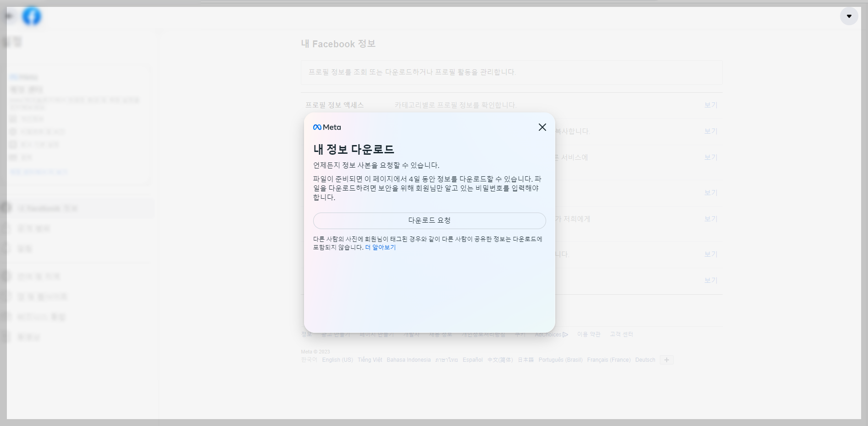Switch language to Deutsch
This screenshot has height=426, width=868.
click(645, 360)
